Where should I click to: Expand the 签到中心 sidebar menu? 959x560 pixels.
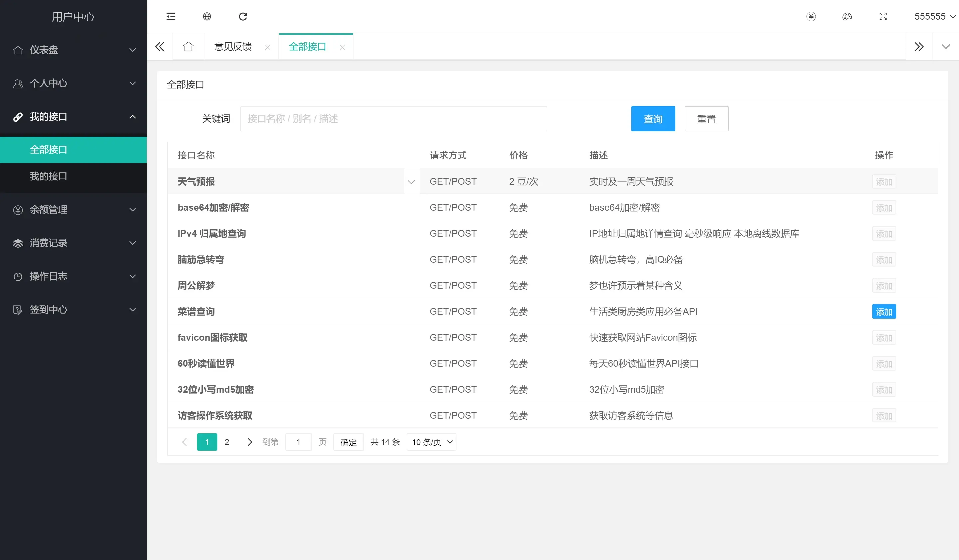73,310
